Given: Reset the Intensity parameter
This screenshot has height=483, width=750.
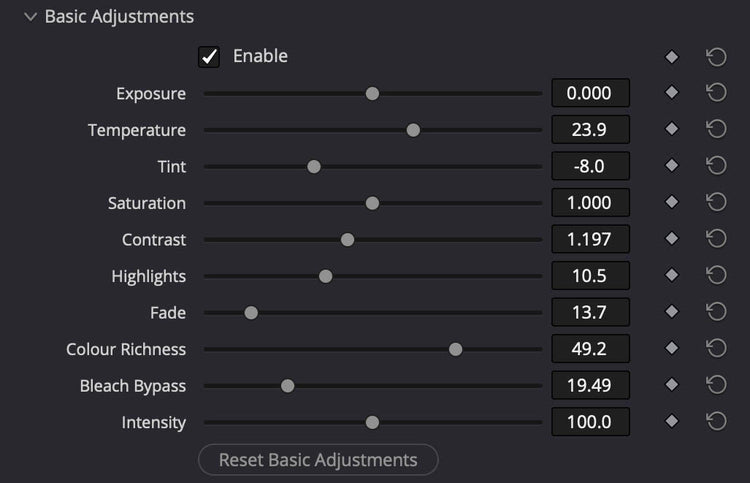Looking at the screenshot, I should click(x=716, y=421).
